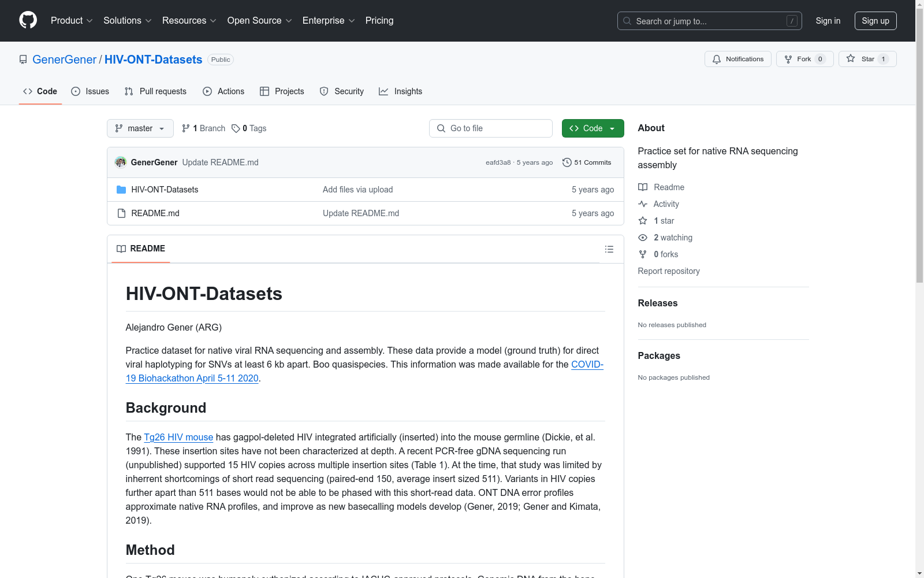Viewport: 924px width, 578px height.
Task: Select the Code tab
Action: pyautogui.click(x=40, y=91)
